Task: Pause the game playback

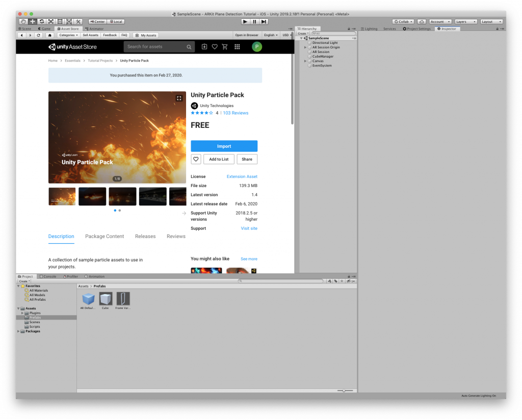Action: tap(255, 21)
